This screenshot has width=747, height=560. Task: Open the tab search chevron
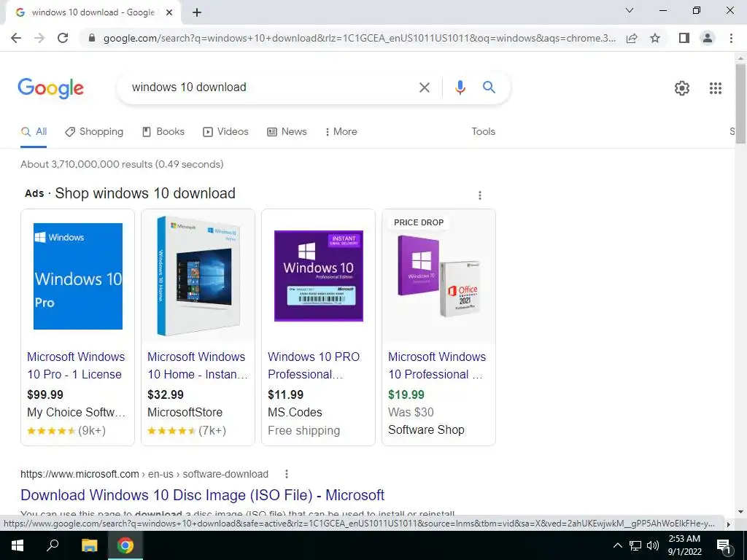coord(629,10)
